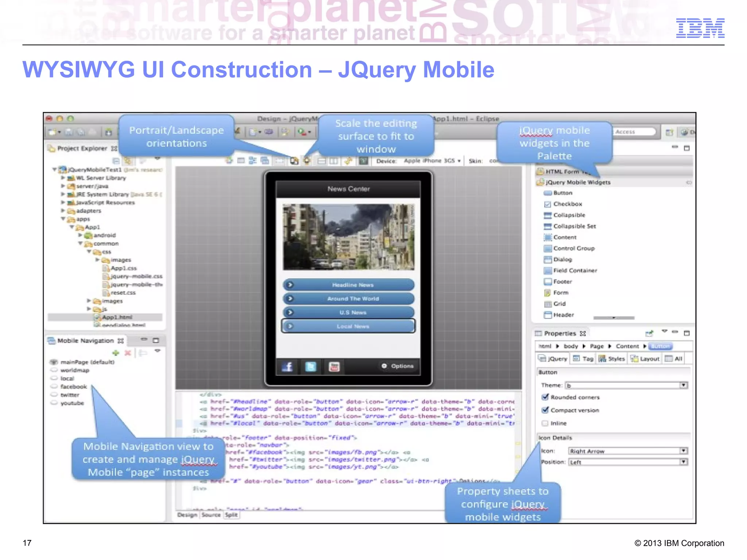
Task: Switch to the Split tab
Action: tap(231, 515)
